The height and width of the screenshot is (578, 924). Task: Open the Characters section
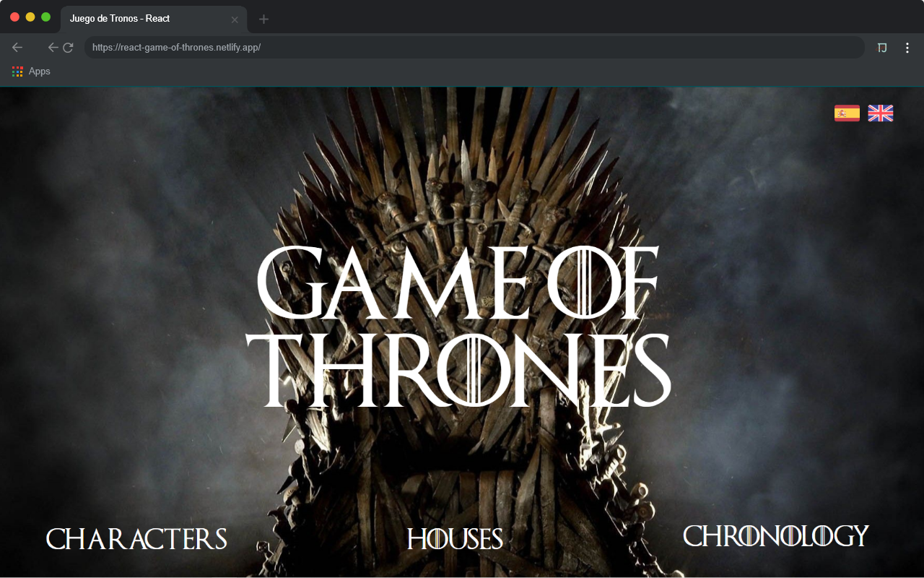(x=136, y=539)
